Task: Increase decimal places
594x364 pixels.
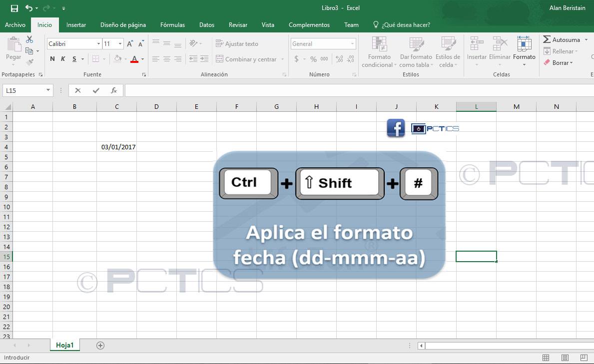Action: click(x=339, y=59)
